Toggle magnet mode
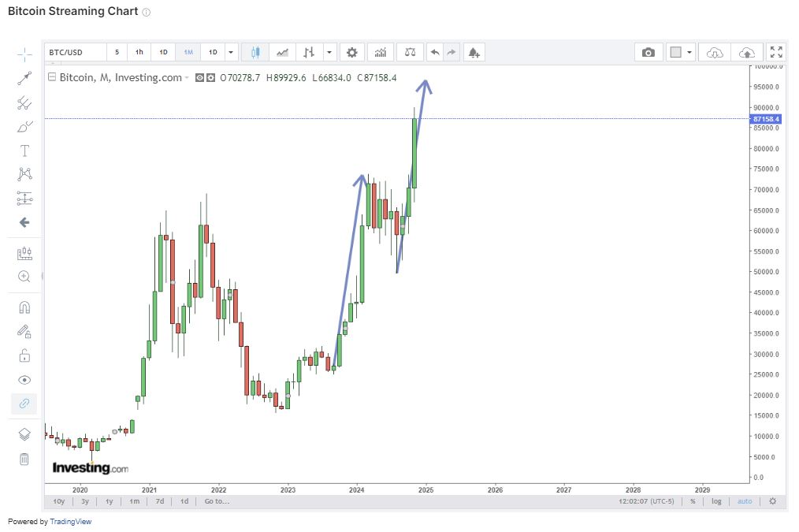This screenshot has width=799, height=532. (x=24, y=307)
